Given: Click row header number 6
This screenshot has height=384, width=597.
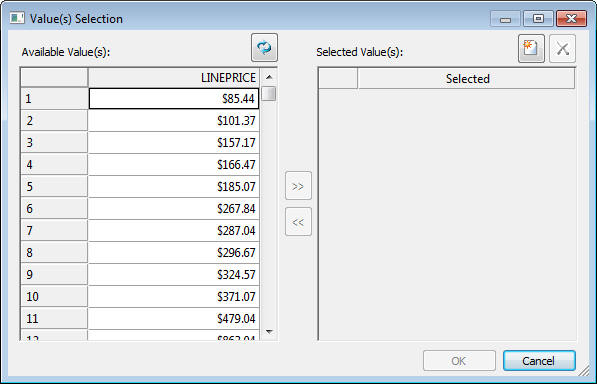Looking at the screenshot, I should point(54,209).
